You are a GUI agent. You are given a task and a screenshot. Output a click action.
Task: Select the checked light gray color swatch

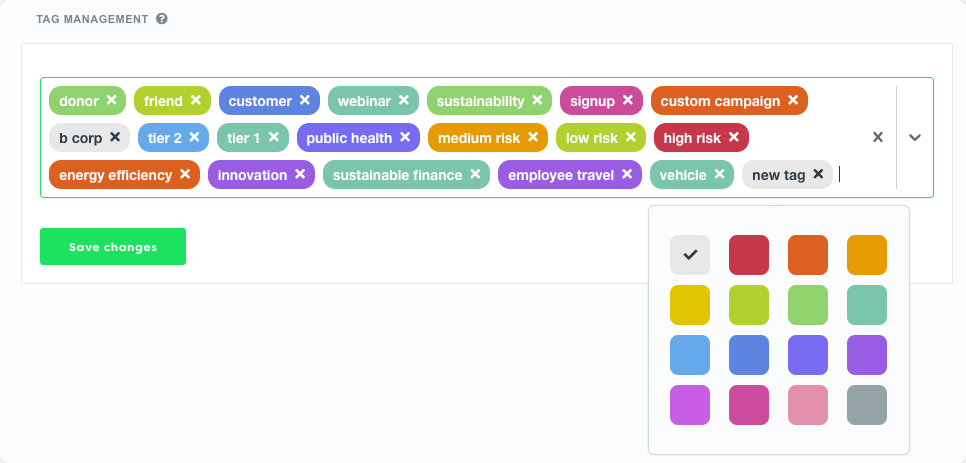(x=690, y=255)
